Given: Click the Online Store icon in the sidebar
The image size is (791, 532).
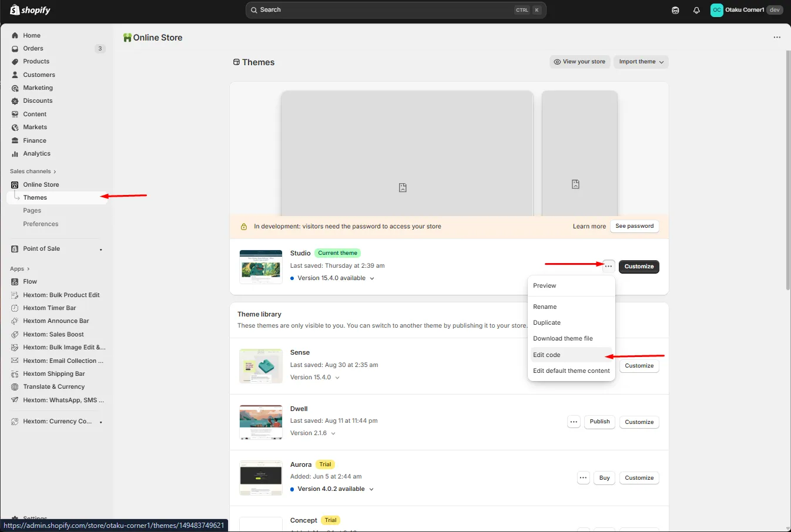Looking at the screenshot, I should pos(15,184).
